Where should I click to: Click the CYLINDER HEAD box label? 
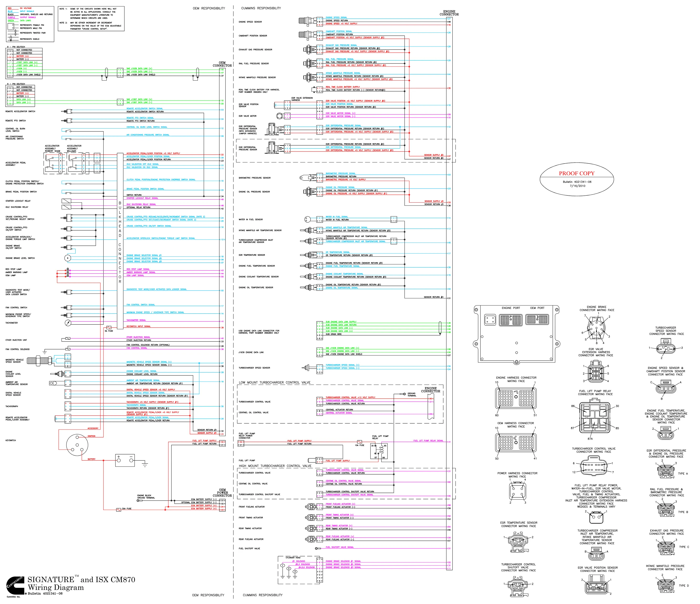[293, 558]
